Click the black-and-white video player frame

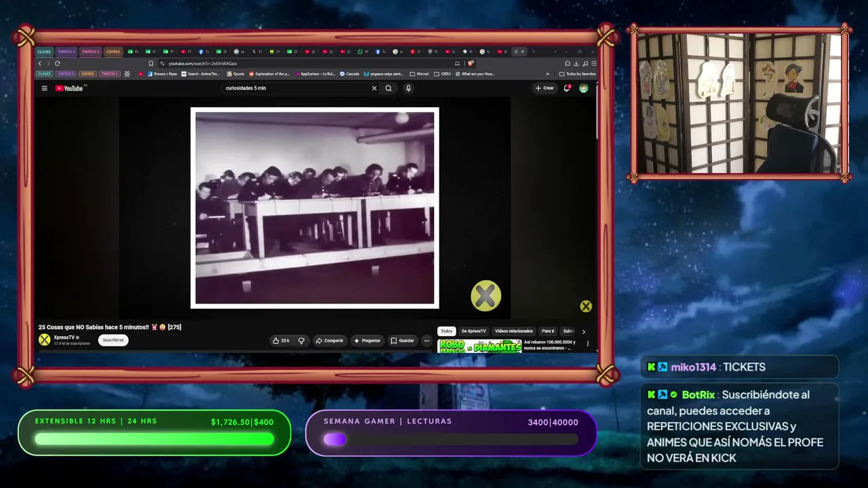[315, 207]
